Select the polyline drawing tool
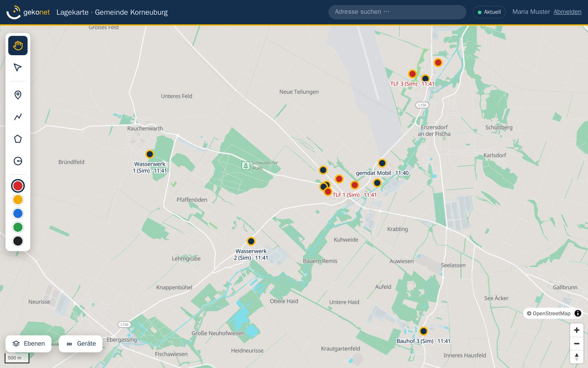 click(x=18, y=117)
